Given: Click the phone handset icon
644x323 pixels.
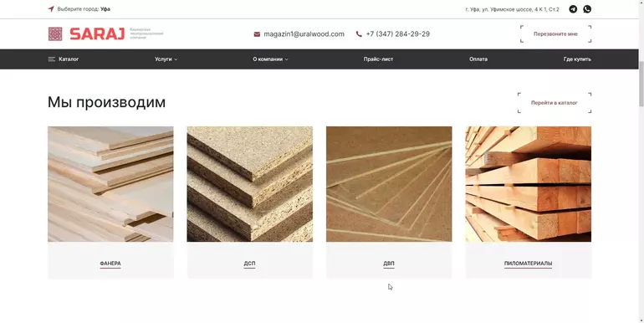Looking at the screenshot, I should (x=359, y=34).
